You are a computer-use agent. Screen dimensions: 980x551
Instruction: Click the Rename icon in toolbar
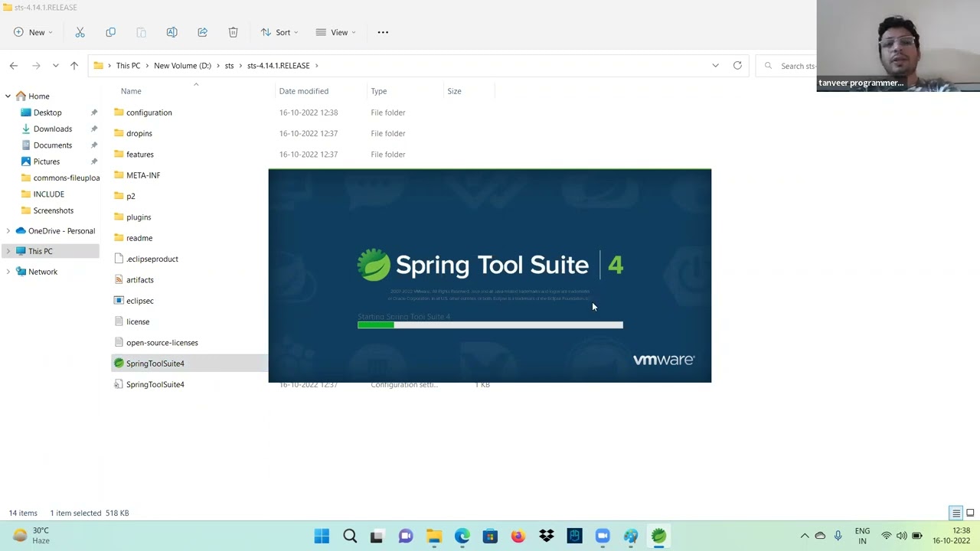(171, 32)
